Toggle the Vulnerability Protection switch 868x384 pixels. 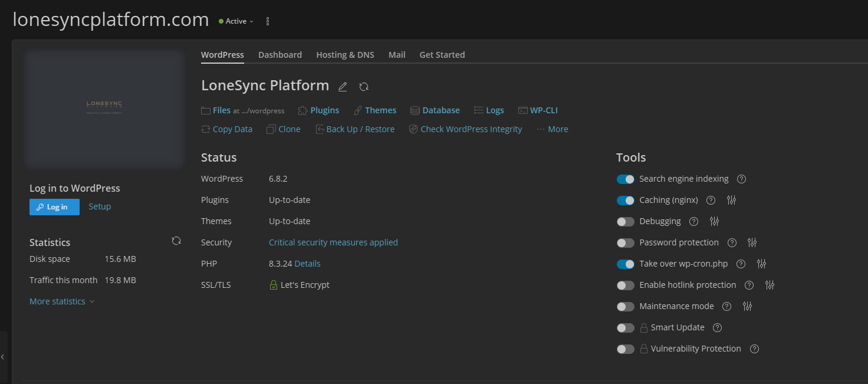pos(626,349)
